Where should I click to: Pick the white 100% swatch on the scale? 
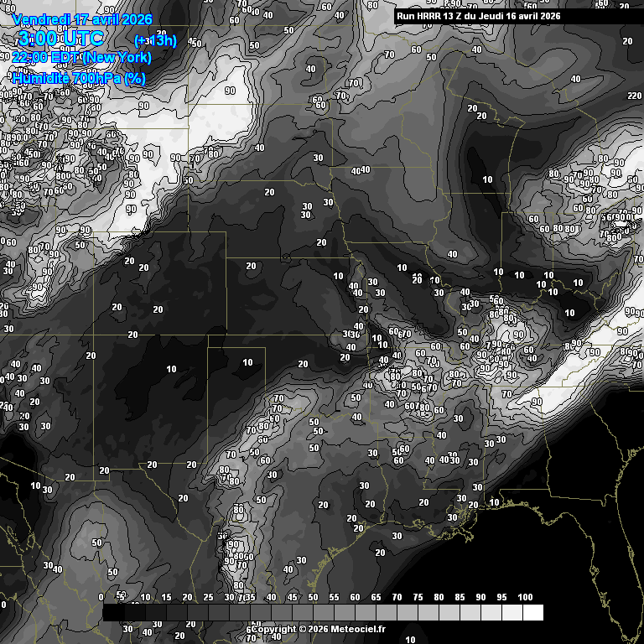point(532,613)
